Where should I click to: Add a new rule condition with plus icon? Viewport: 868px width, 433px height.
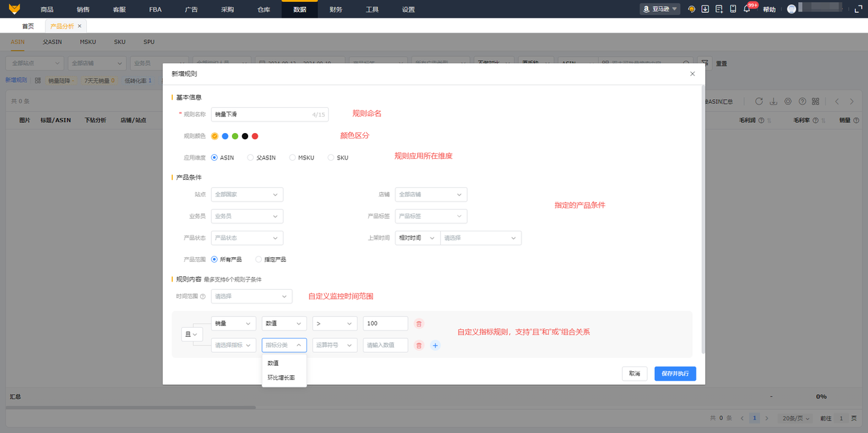pos(435,345)
